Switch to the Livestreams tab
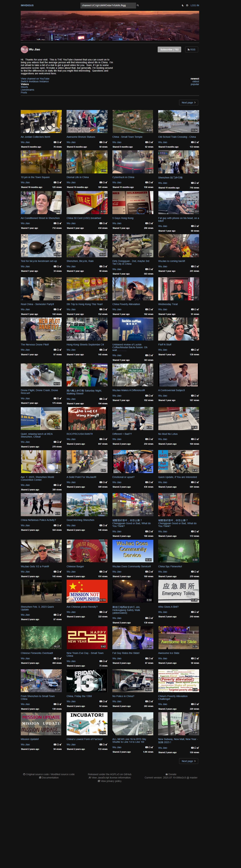This screenshot has width=241, height=868. [x=27, y=90]
